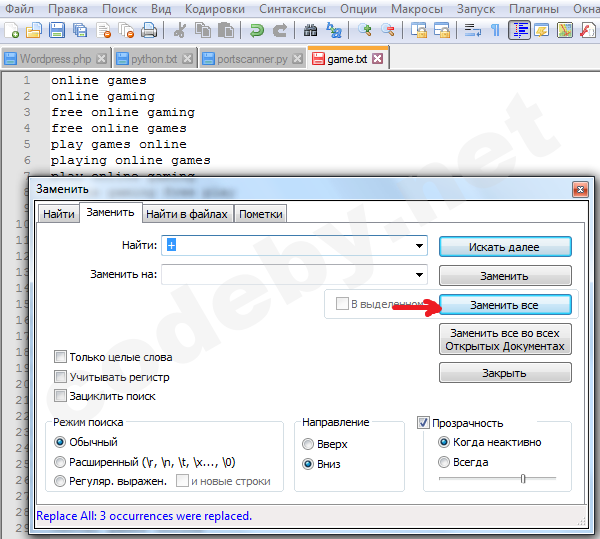Click the Find binoculars icon
This screenshot has height=539, width=600.
(313, 30)
